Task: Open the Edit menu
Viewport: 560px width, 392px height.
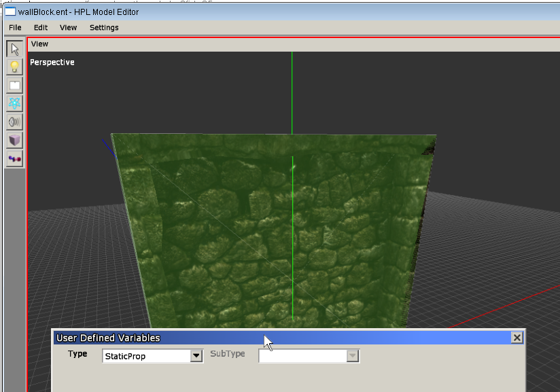Action: [41, 28]
